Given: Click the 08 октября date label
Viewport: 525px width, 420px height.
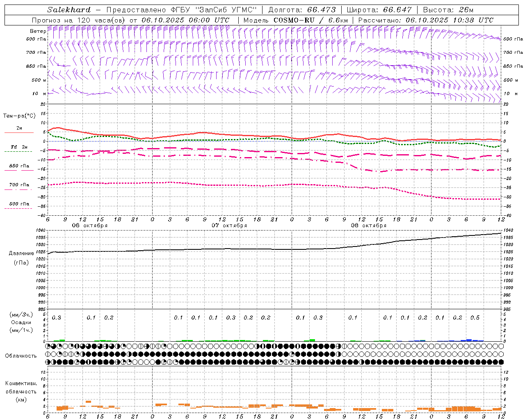Looking at the screenshot, I should (369, 226).
